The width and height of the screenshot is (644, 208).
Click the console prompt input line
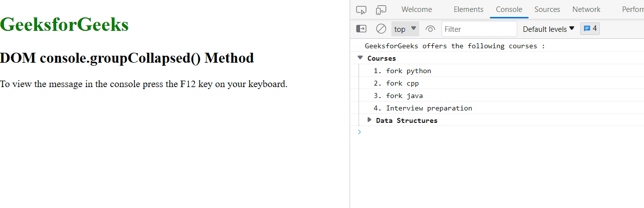click(497, 132)
